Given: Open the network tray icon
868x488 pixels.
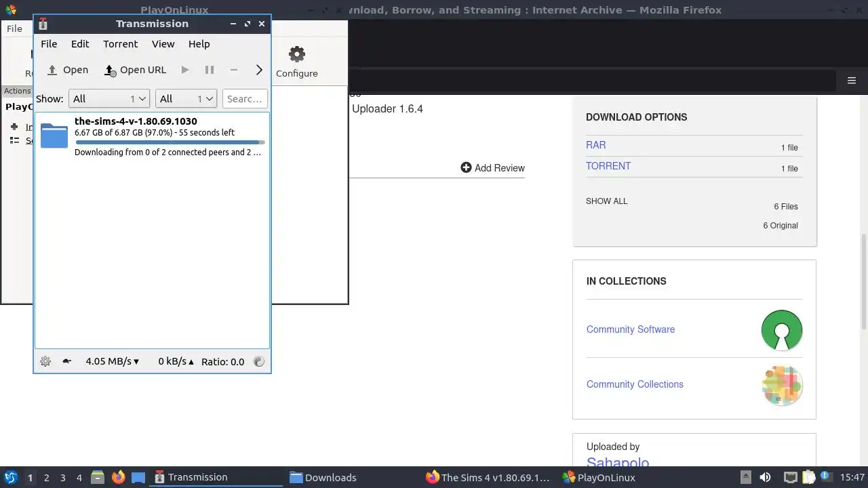Looking at the screenshot, I should 790,477.
